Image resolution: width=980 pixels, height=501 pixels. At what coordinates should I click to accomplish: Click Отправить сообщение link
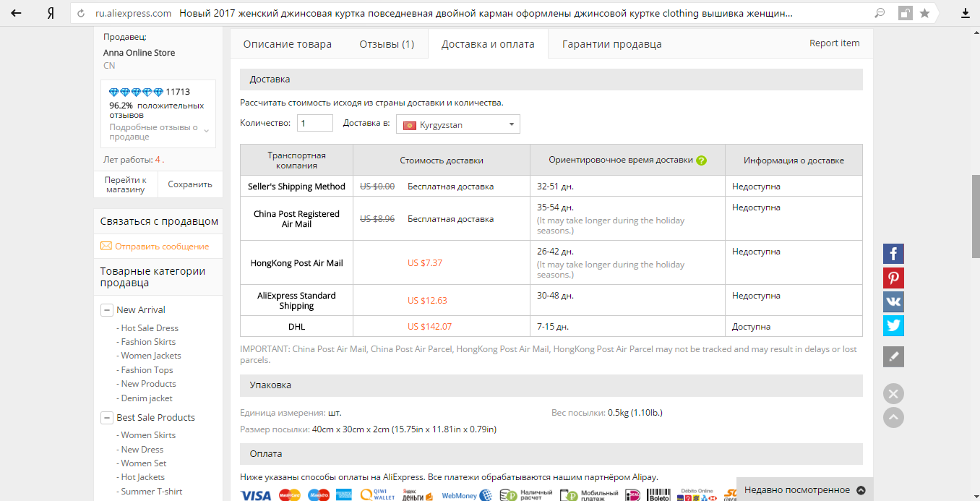click(x=162, y=247)
